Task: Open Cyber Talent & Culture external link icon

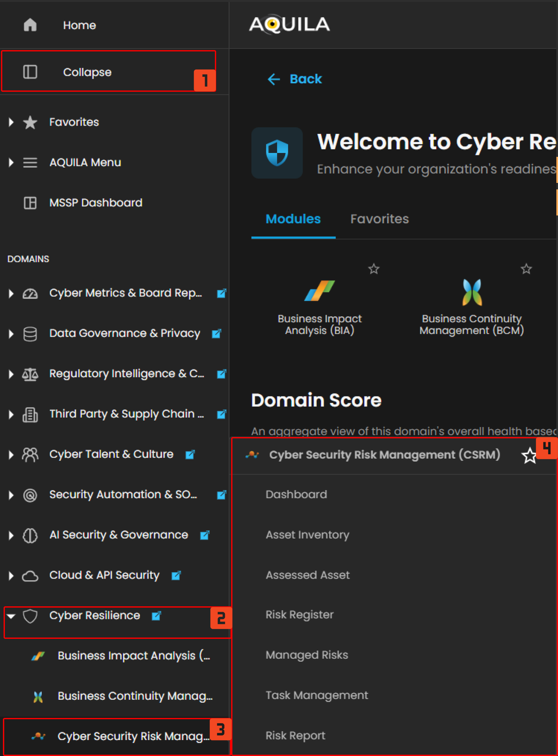Action: (190, 454)
